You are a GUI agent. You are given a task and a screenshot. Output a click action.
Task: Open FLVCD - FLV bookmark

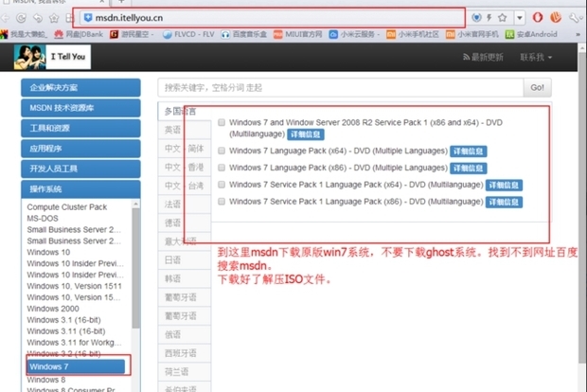(x=188, y=34)
